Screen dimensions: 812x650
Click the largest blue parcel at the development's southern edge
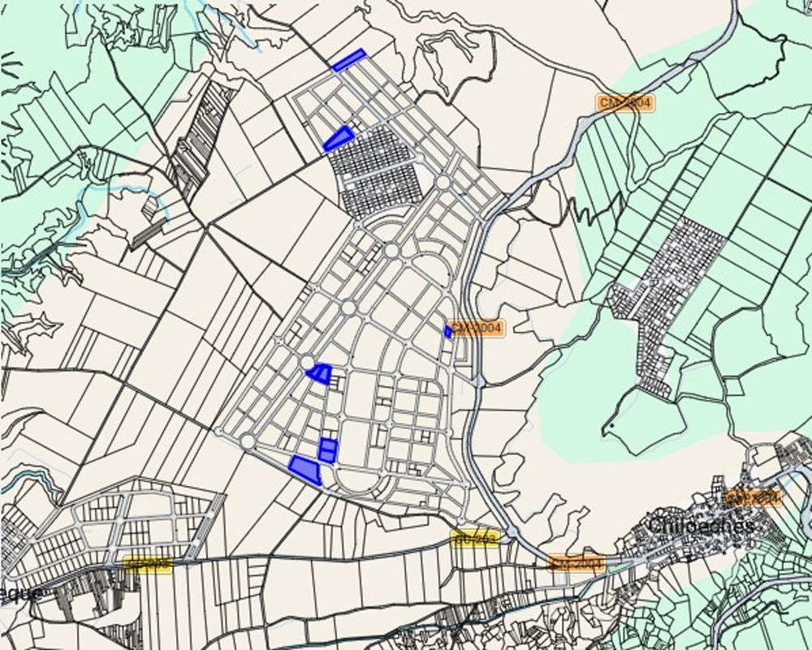[304, 469]
